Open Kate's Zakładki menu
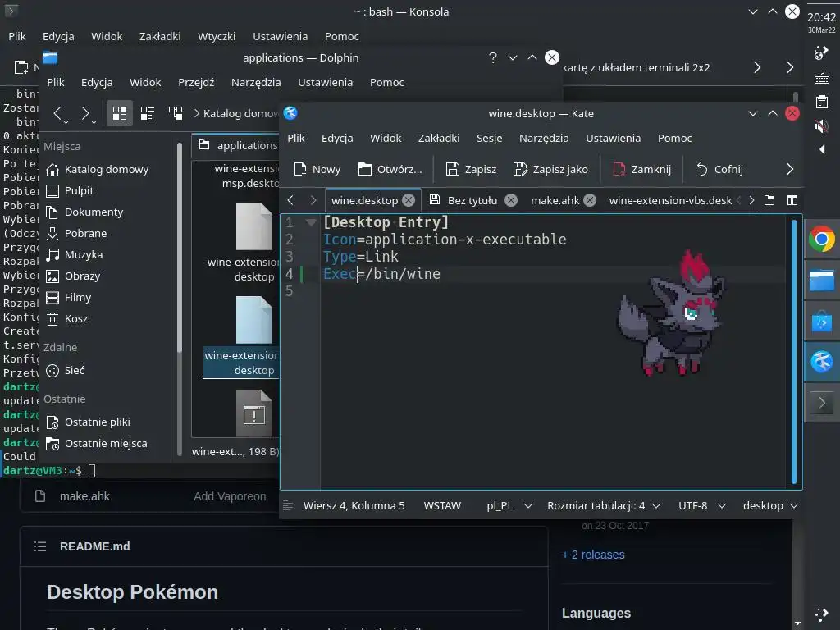This screenshot has width=840, height=630. tap(439, 138)
